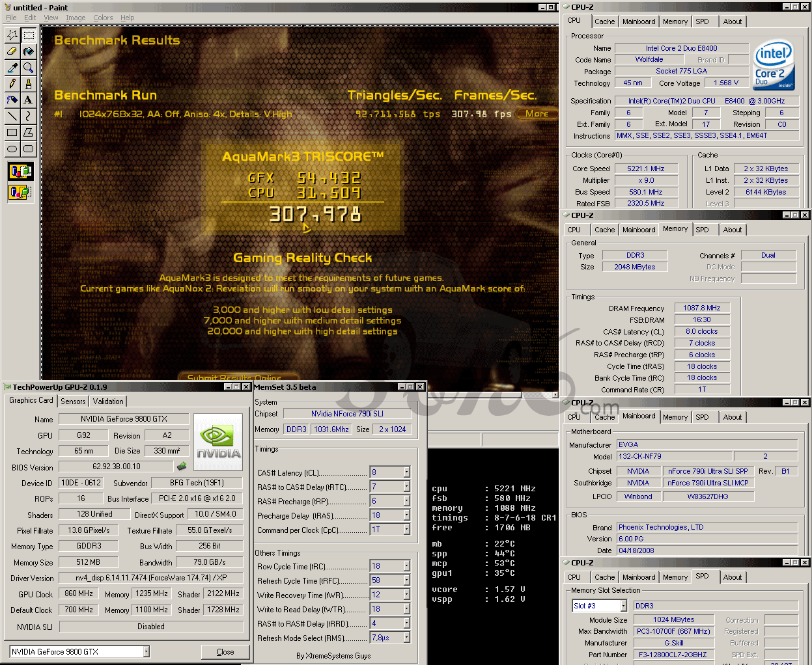Click the Close button in GPU-Z
Screen dimensions: 812x665
pos(225,652)
